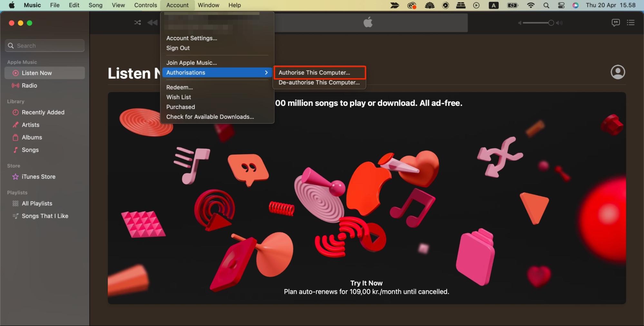Open the Controls menu
Viewport: 644px width, 326px height.
(x=146, y=5)
